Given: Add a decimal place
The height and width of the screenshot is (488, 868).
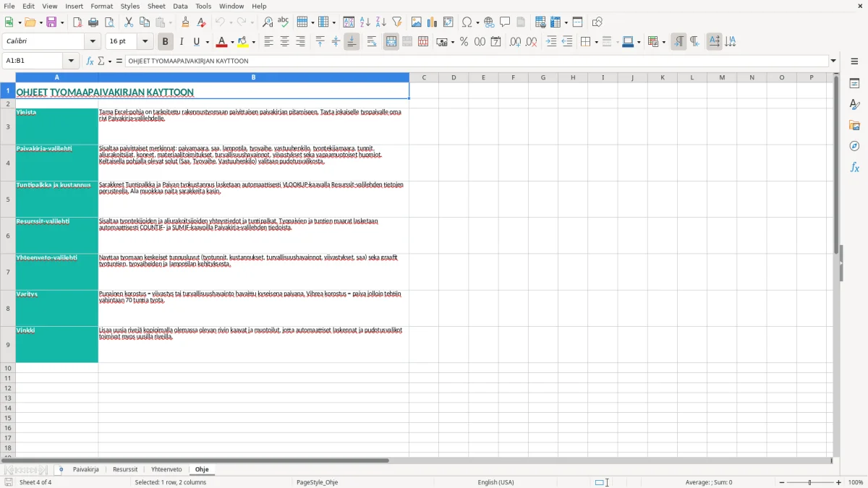Looking at the screenshot, I should click(516, 42).
